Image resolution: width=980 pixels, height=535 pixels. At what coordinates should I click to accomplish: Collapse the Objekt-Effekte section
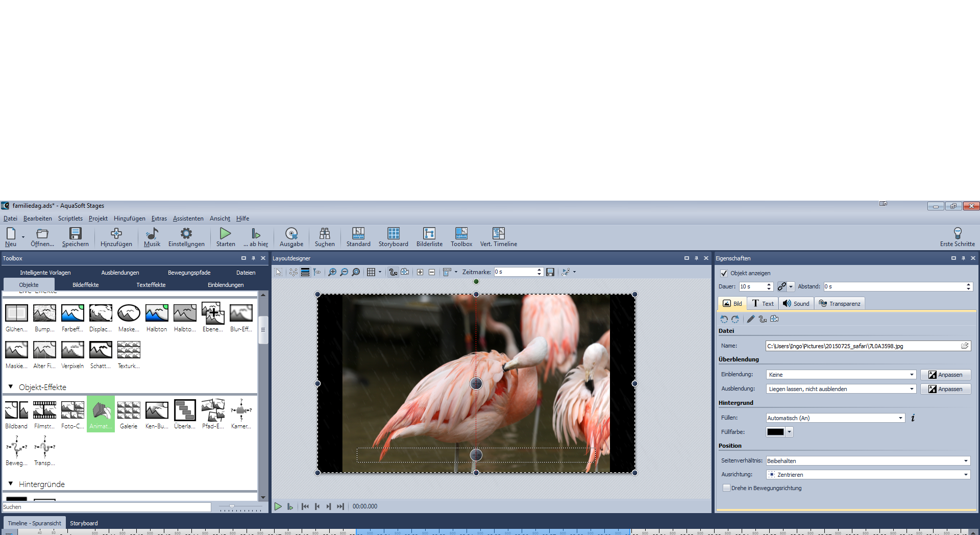[11, 387]
